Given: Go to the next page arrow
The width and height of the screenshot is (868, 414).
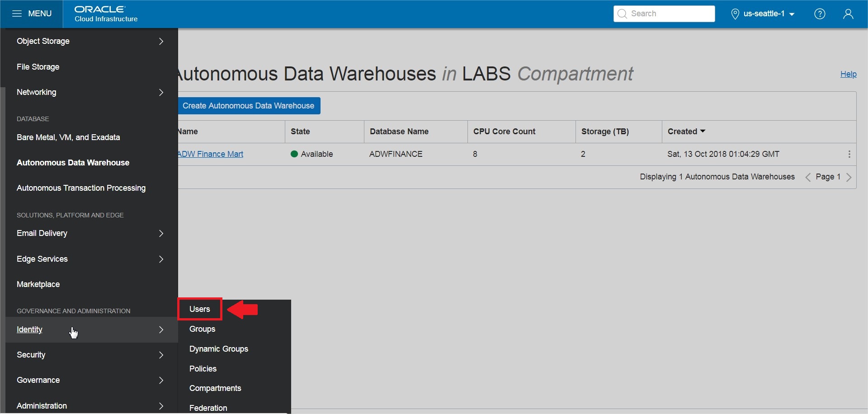Looking at the screenshot, I should click(849, 177).
